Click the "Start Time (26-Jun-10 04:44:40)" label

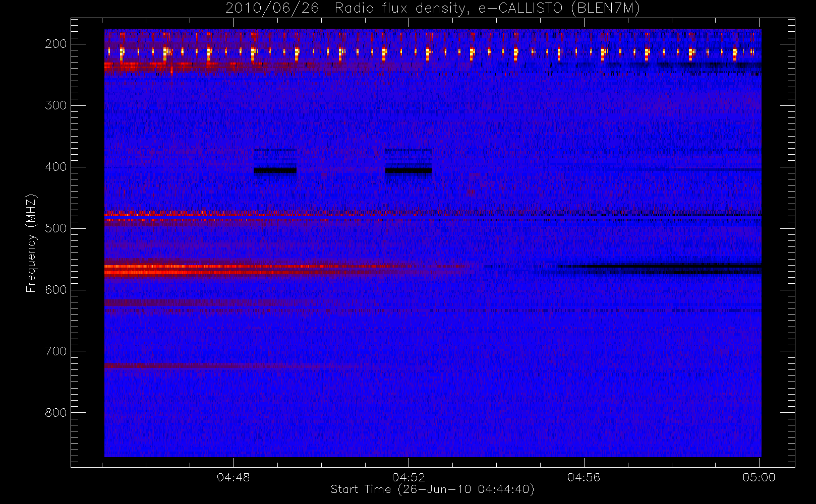pyautogui.click(x=432, y=489)
